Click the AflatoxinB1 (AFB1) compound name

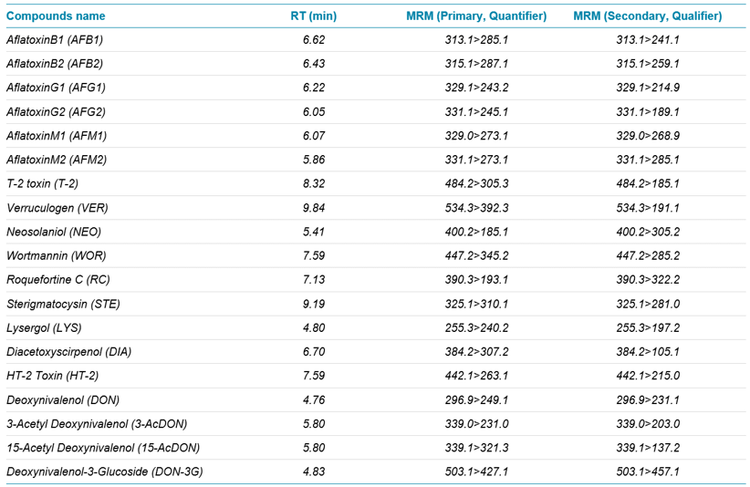[x=55, y=40]
